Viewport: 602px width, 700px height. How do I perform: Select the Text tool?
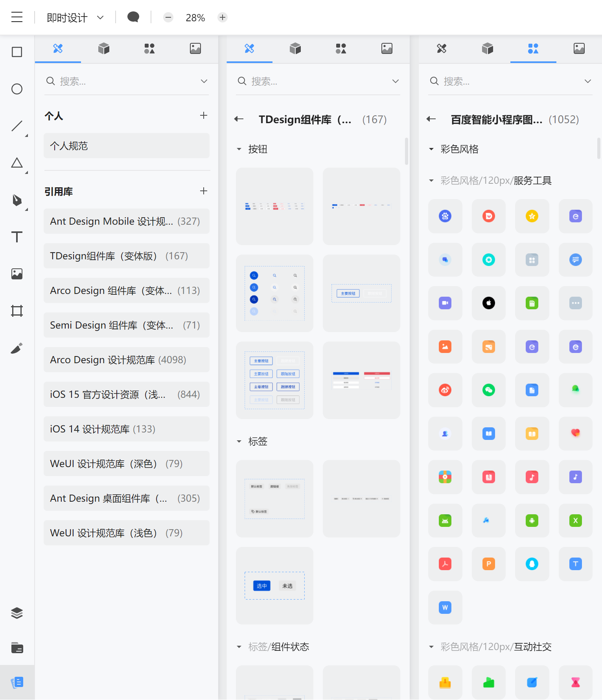pyautogui.click(x=17, y=237)
